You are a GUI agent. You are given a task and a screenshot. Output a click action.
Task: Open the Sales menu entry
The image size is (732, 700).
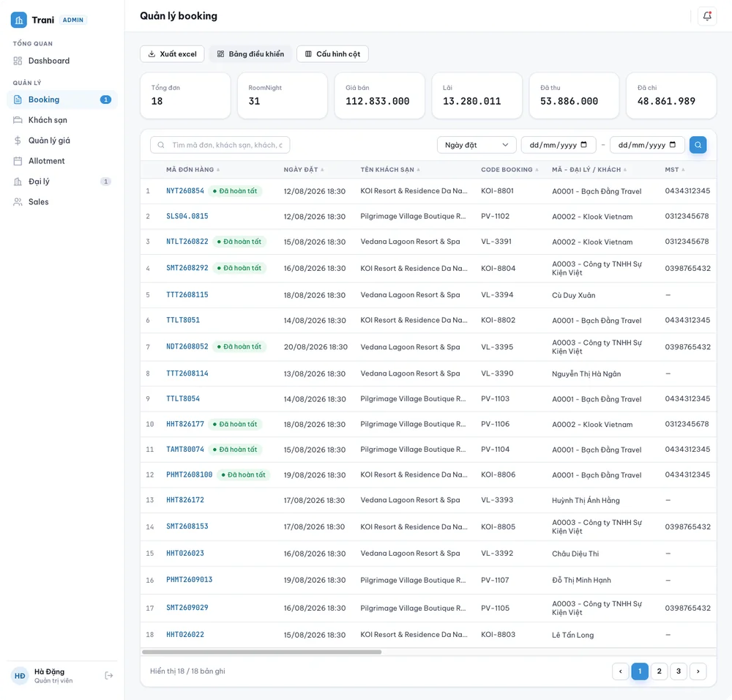click(62, 202)
